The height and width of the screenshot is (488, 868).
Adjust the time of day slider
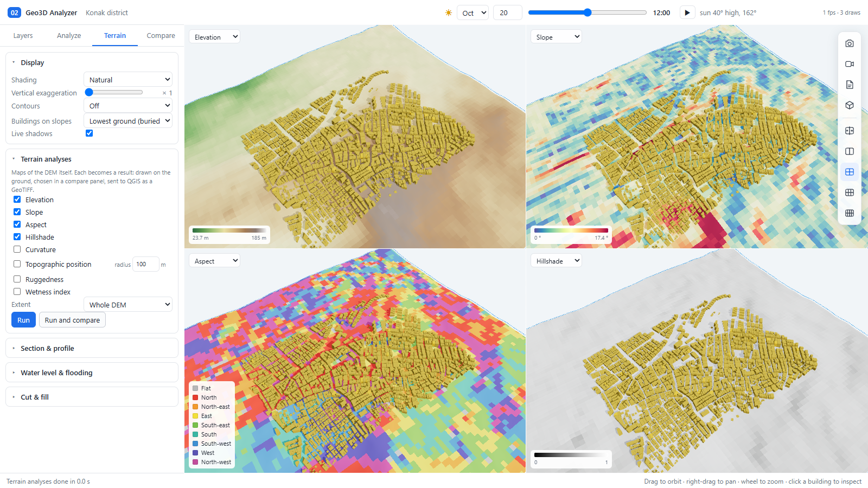click(587, 12)
